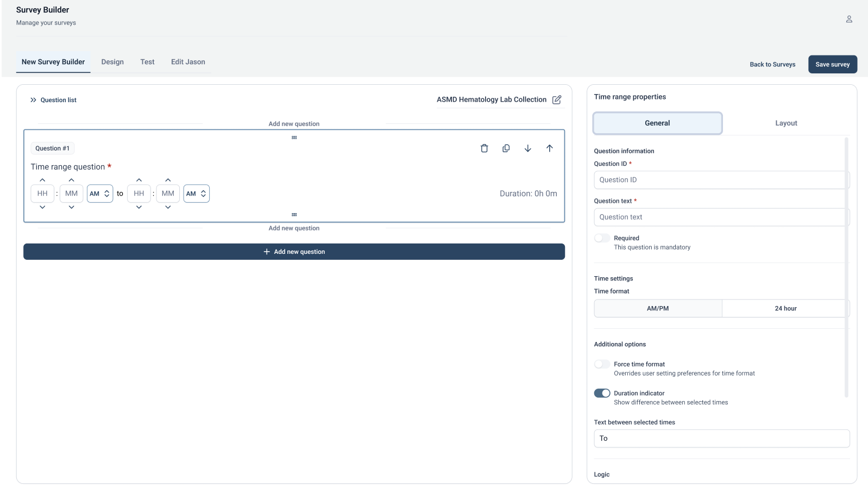
Task: Click the start time HH field
Action: (42, 194)
